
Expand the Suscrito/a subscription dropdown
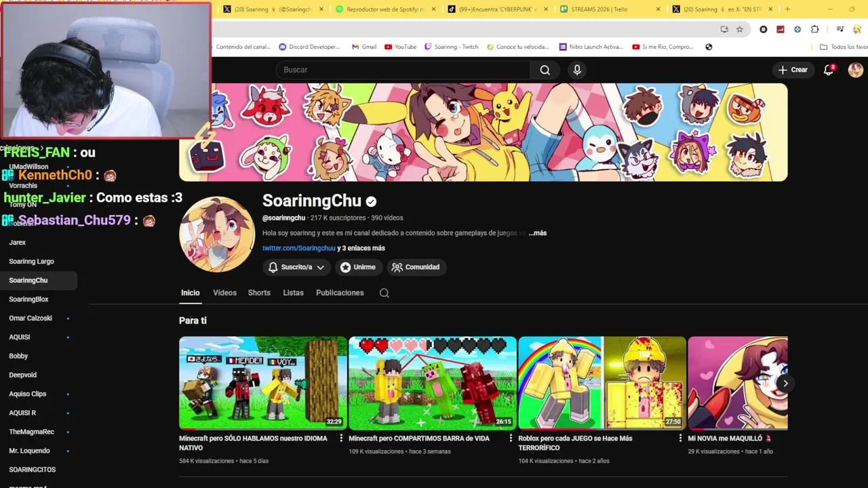[x=296, y=267]
